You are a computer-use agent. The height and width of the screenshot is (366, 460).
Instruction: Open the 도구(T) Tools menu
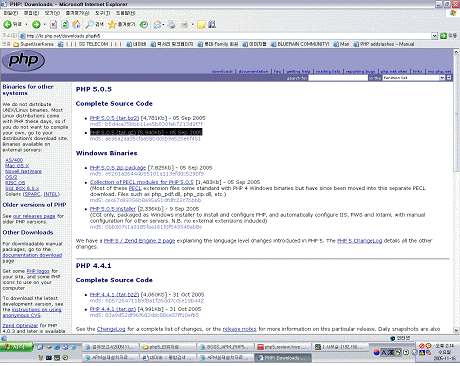click(102, 13)
